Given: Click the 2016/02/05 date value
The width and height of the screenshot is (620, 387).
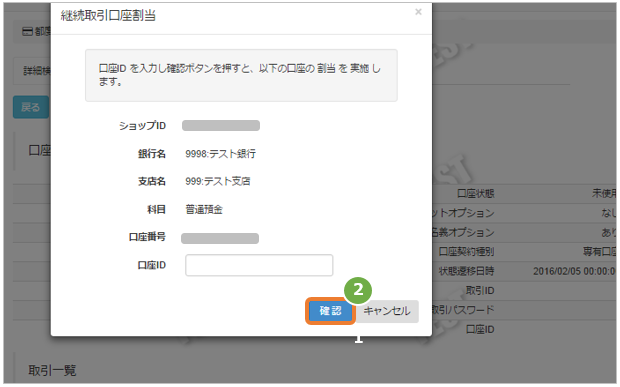Looking at the screenshot, I should tap(575, 271).
